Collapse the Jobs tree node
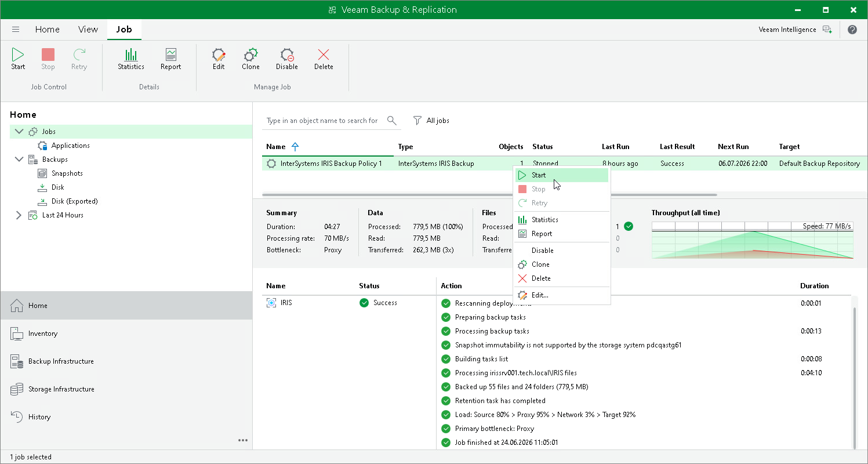 coord(19,132)
